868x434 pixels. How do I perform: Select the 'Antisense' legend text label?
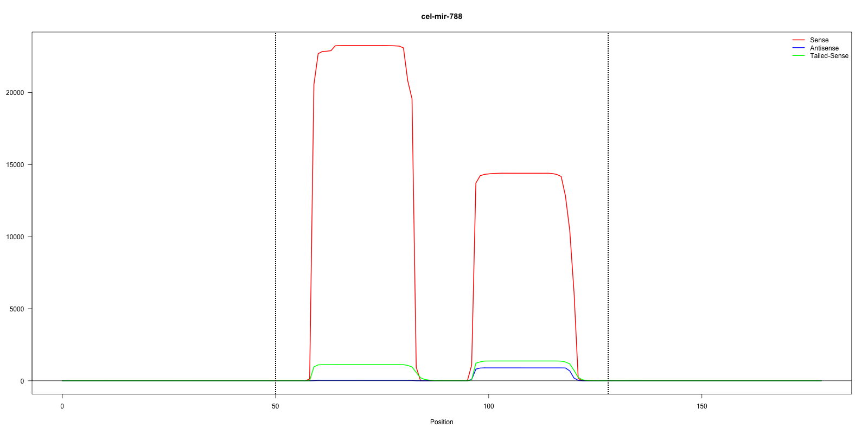824,48
